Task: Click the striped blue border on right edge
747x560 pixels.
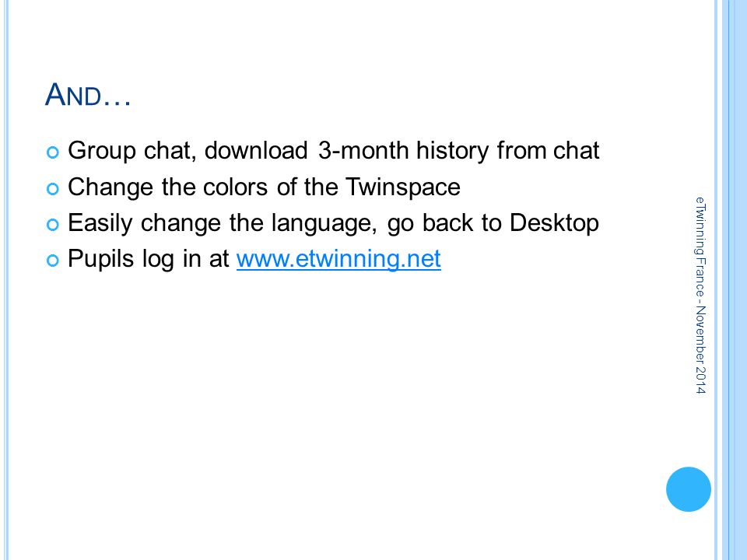Action: pyautogui.click(x=731, y=280)
